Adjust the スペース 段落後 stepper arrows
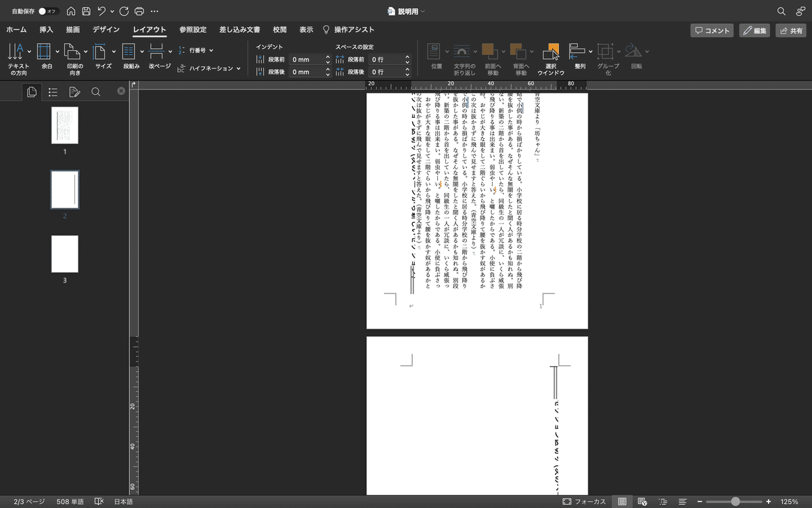Screen dimensions: 812x508 tap(407, 72)
